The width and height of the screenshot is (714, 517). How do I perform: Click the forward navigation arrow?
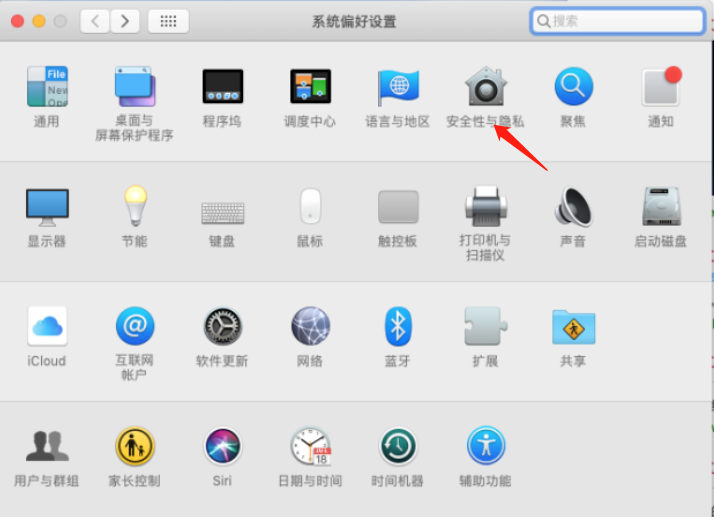point(124,21)
